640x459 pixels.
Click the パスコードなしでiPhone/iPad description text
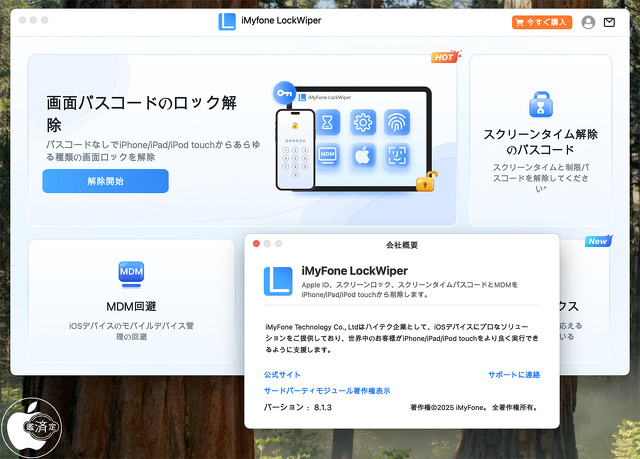click(153, 151)
